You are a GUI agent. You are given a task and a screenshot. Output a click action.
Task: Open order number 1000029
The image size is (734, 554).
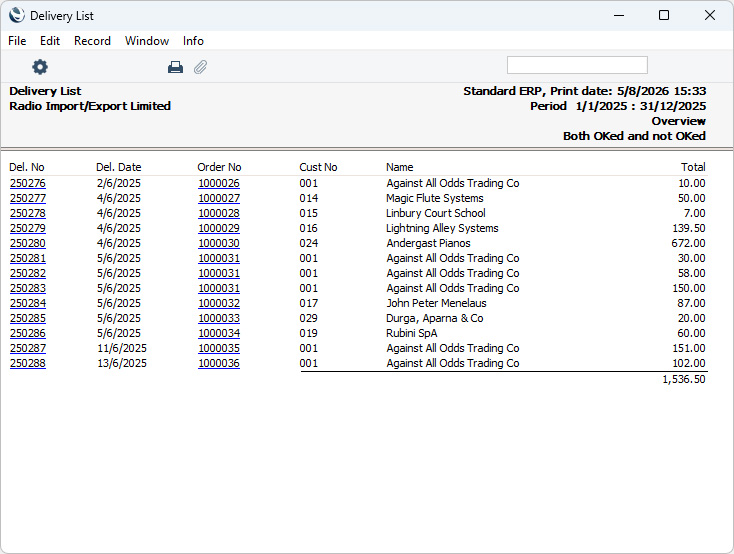[219, 228]
